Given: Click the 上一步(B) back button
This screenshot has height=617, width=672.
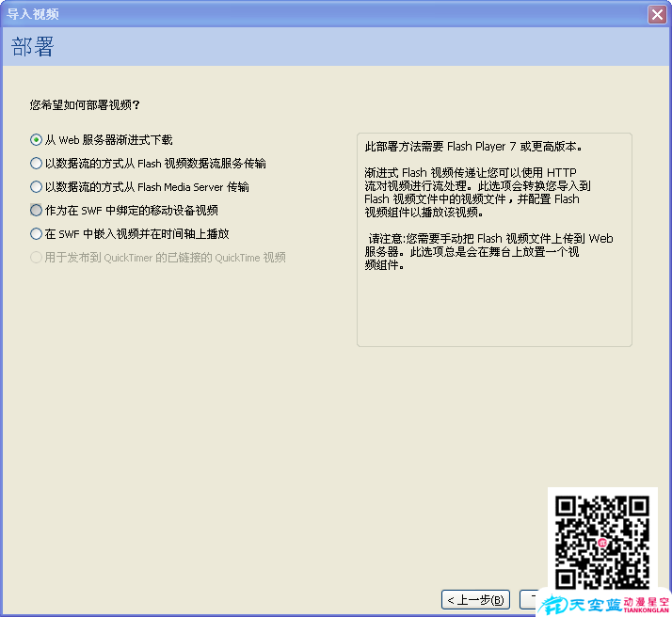Looking at the screenshot, I should click(x=475, y=599).
